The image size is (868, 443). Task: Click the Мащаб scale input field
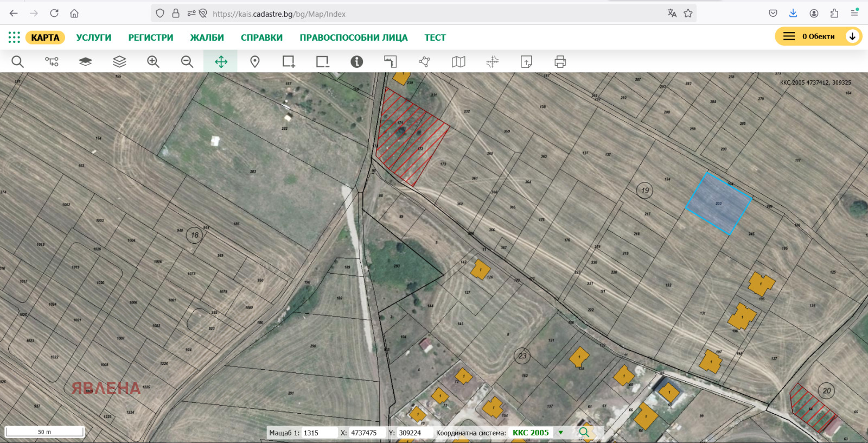tap(319, 433)
